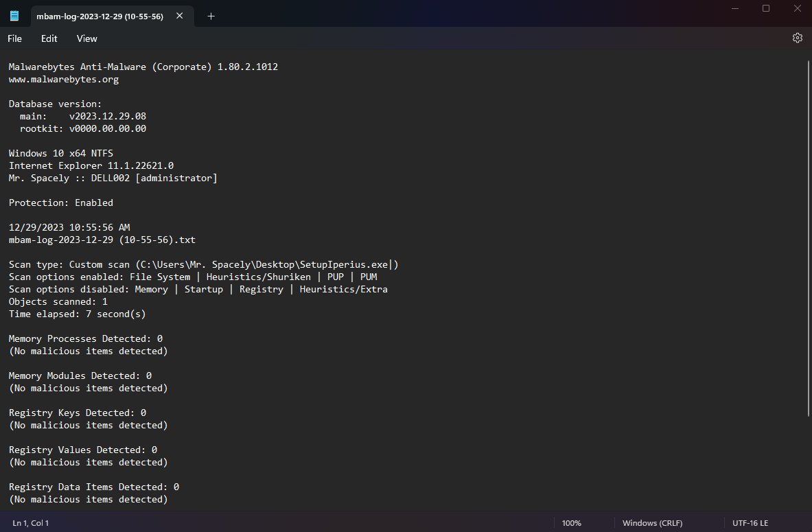Click the 'Time elapsed: 7 second(s)' line
The height and width of the screenshot is (532, 812).
point(77,314)
